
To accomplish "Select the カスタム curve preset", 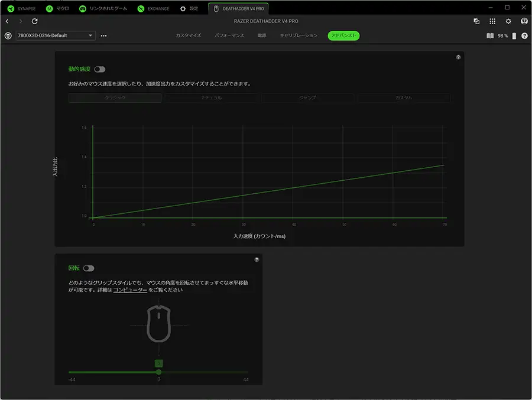I will click(x=404, y=97).
